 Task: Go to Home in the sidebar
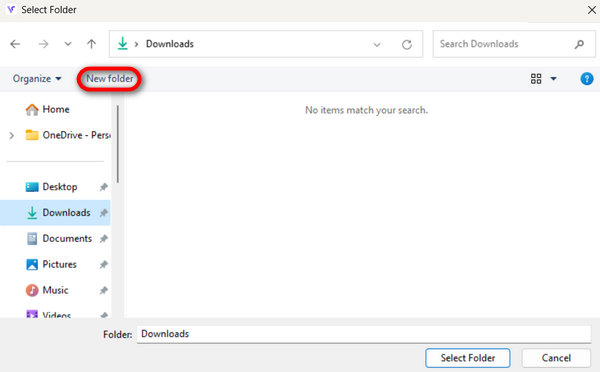[x=47, y=109]
